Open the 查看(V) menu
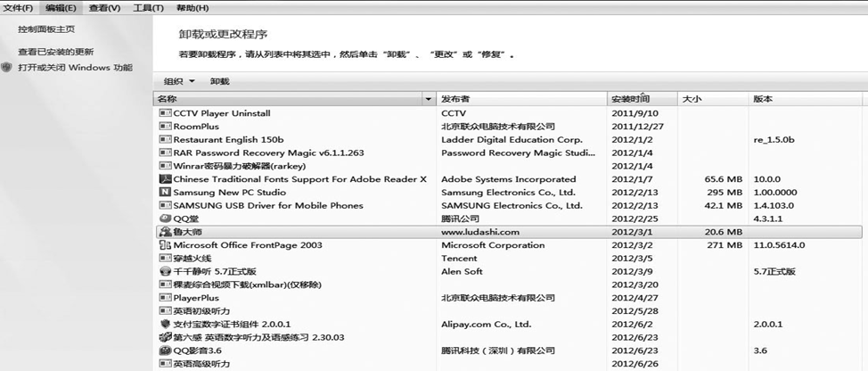 click(104, 8)
